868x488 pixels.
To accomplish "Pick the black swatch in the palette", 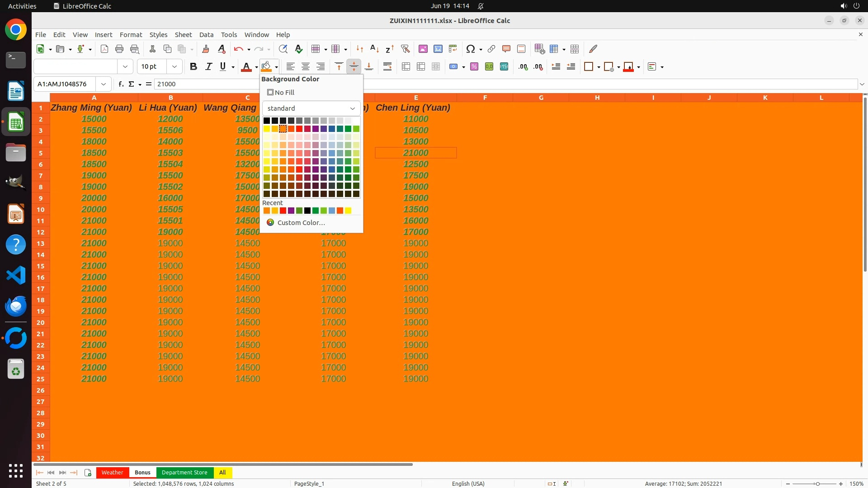I will (x=267, y=121).
